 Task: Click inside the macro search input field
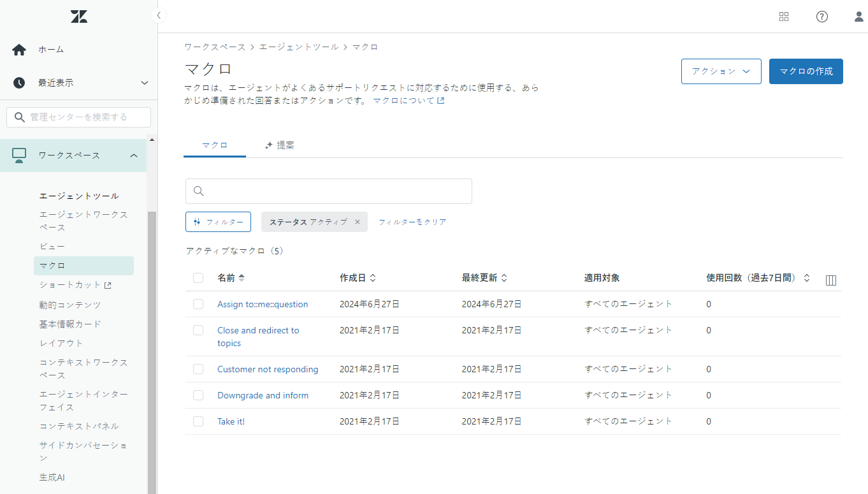tap(328, 191)
